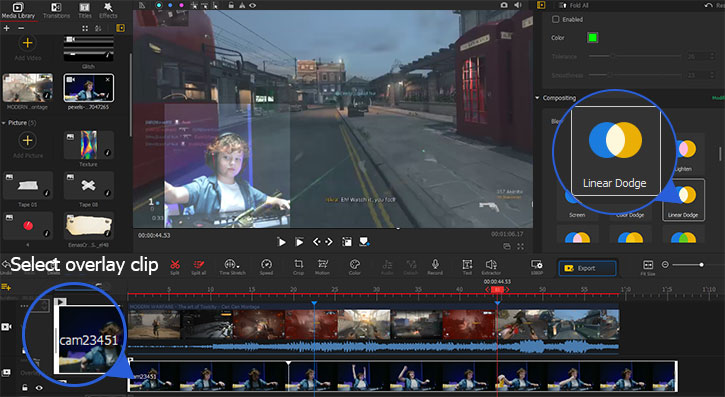Open the Transitions tab

pos(56,11)
